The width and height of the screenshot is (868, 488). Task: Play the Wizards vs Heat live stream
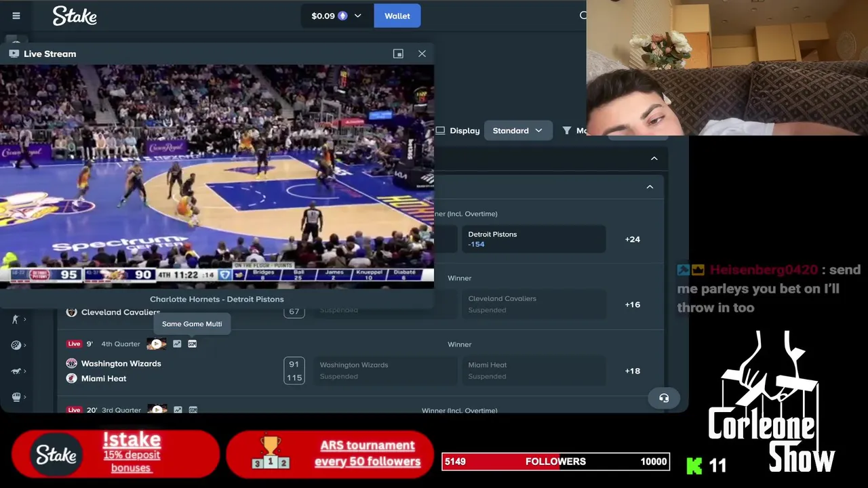[157, 344]
